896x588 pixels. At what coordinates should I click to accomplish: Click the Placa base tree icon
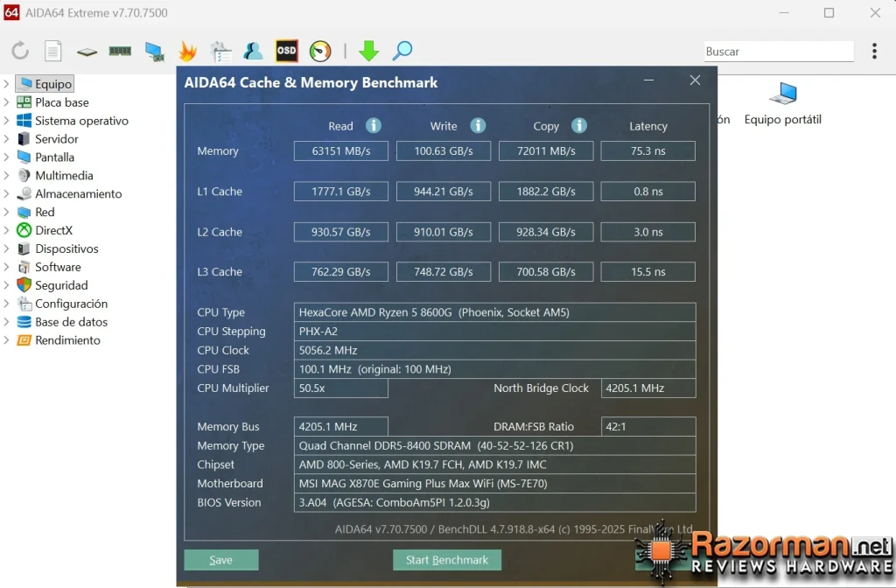[24, 102]
